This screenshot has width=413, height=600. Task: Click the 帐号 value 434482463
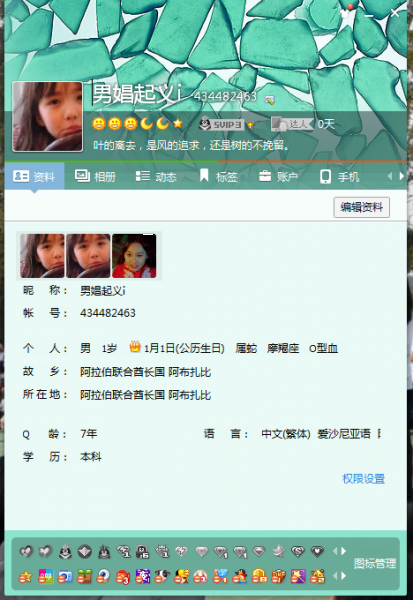(108, 313)
